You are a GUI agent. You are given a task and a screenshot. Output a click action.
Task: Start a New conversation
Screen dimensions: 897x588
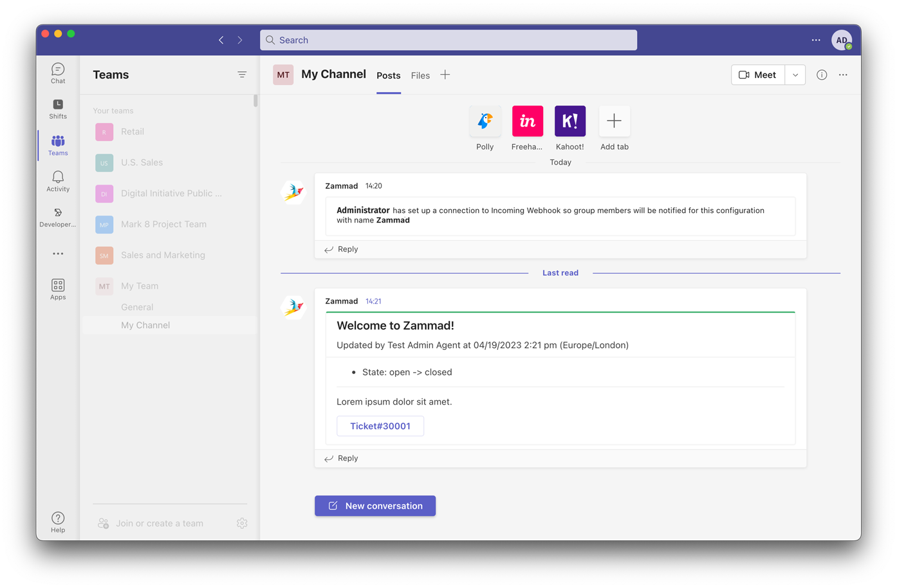point(375,506)
